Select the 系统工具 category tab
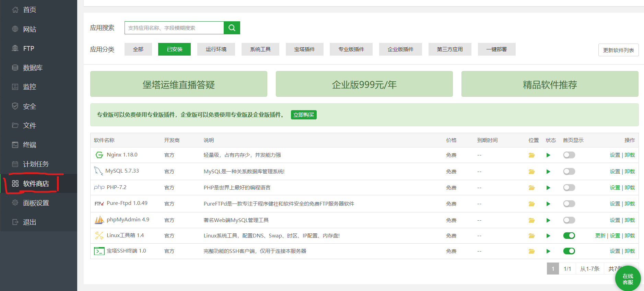This screenshot has height=291, width=644. [260, 49]
